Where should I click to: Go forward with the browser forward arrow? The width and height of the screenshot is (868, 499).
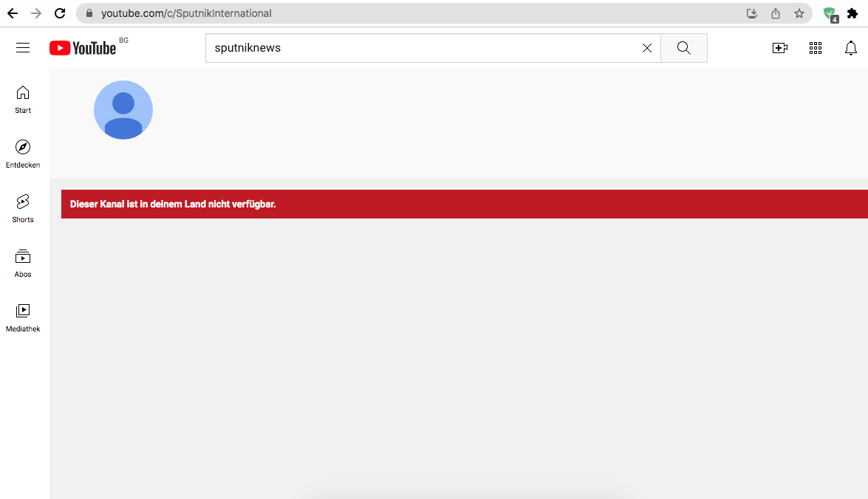[36, 13]
